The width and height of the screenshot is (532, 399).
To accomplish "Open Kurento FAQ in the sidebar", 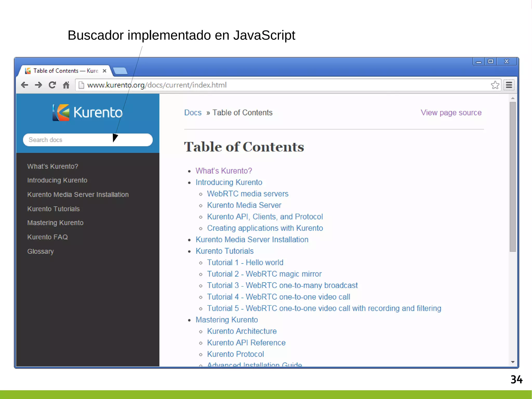I will 48,237.
